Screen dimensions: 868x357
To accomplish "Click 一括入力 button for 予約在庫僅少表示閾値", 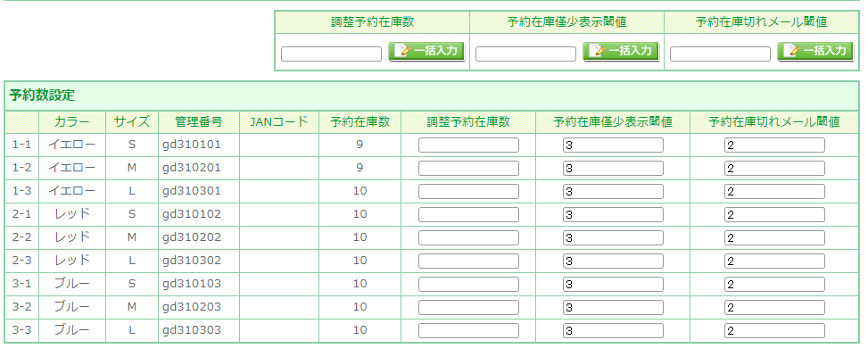I will (x=621, y=52).
